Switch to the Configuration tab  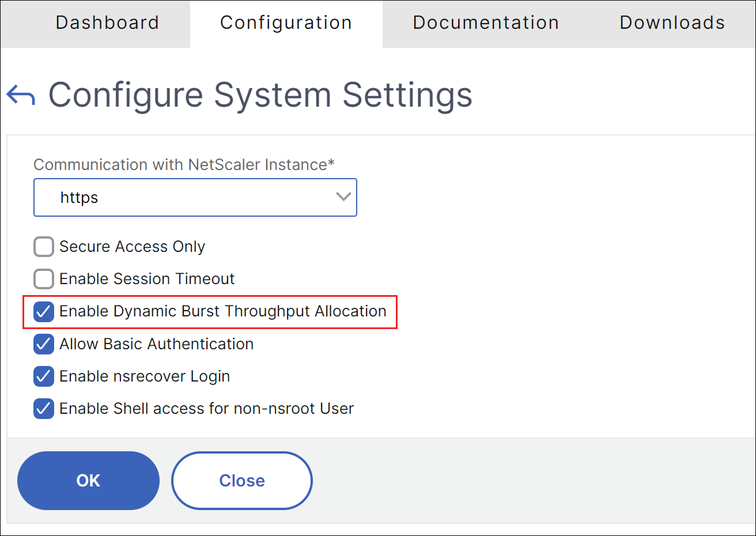tap(286, 23)
